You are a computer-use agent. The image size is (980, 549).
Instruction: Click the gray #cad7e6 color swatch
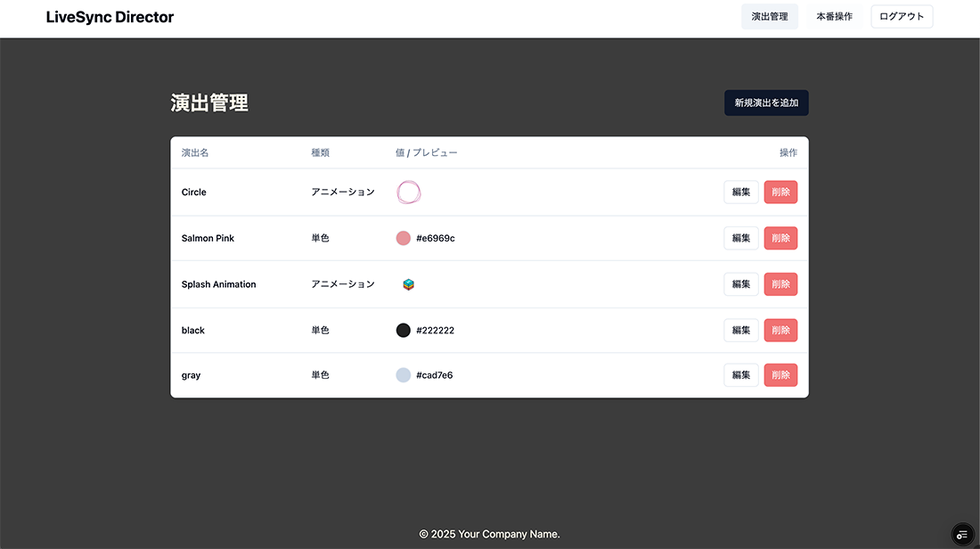404,375
